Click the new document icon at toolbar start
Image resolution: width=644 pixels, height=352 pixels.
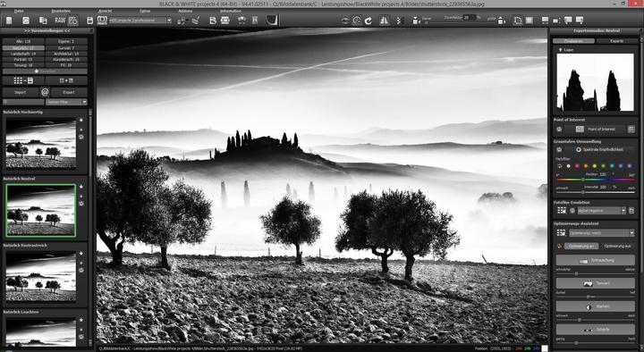click(9, 21)
